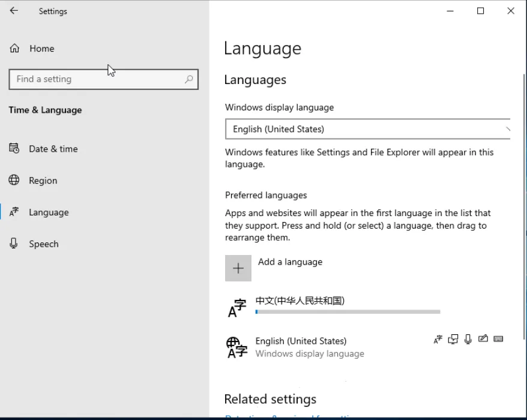This screenshot has height=420, width=527.
Task: Click the text-to-speech icon for English
Action: point(453,340)
